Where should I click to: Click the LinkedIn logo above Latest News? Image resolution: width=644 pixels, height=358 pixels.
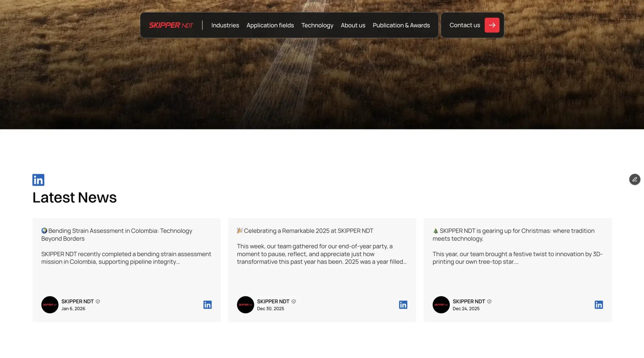tap(38, 180)
